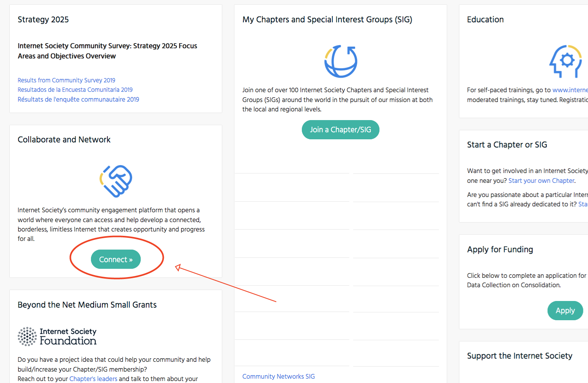
Task: Click Internet Society Community Survey bold title
Action: 107,51
